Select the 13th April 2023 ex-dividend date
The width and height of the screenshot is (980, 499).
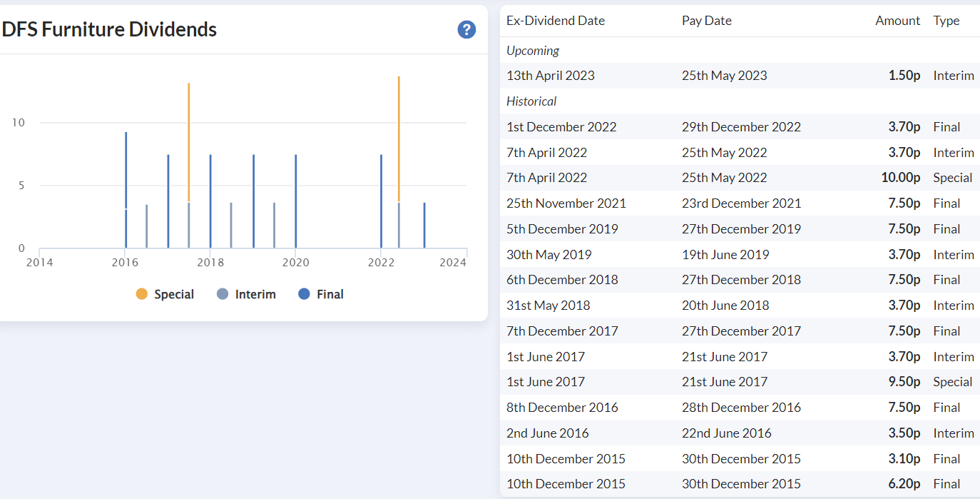point(551,76)
